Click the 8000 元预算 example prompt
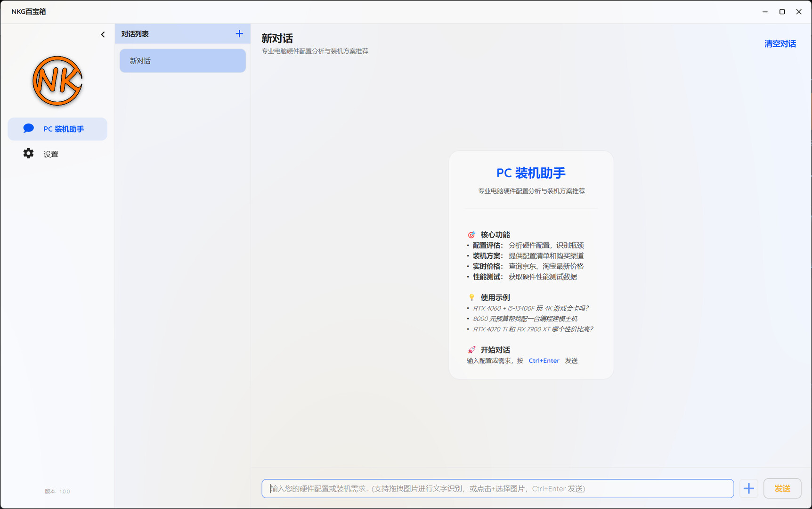Screen dimensions: 812x509 [525, 319]
